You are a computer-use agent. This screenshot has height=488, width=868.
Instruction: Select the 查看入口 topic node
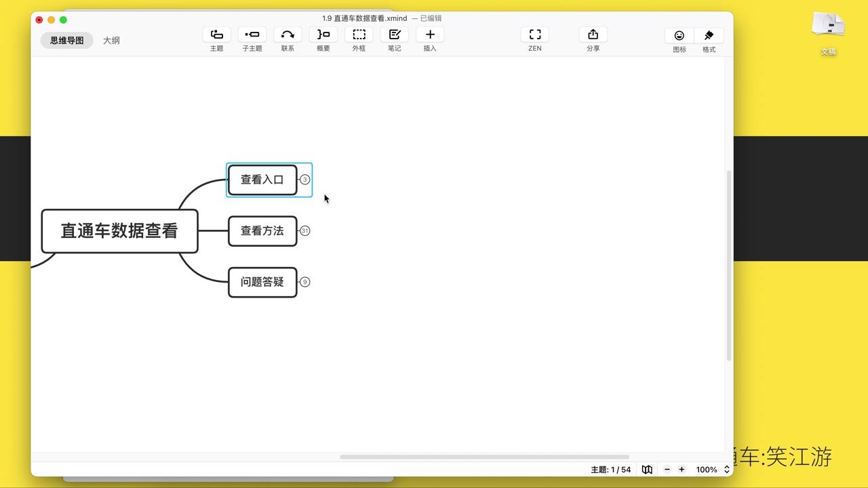[262, 180]
